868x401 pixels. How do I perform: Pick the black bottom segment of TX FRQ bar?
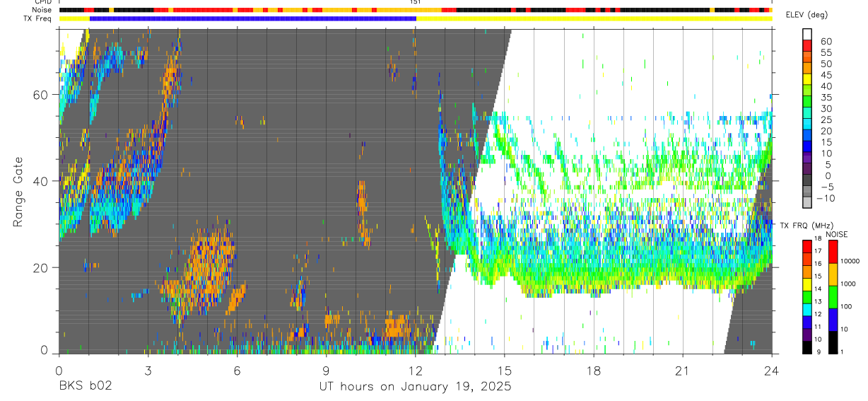pos(807,347)
